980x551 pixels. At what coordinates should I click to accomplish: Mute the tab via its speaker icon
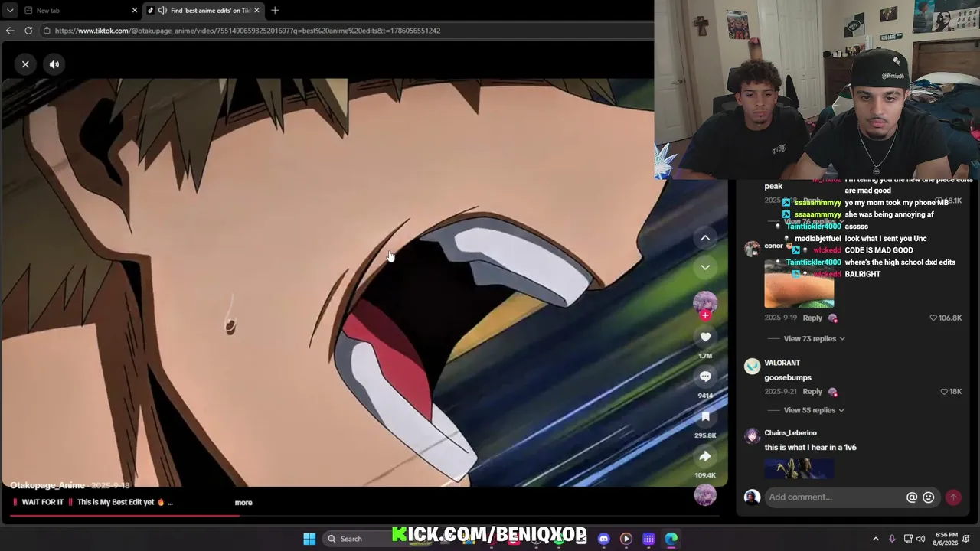[162, 11]
